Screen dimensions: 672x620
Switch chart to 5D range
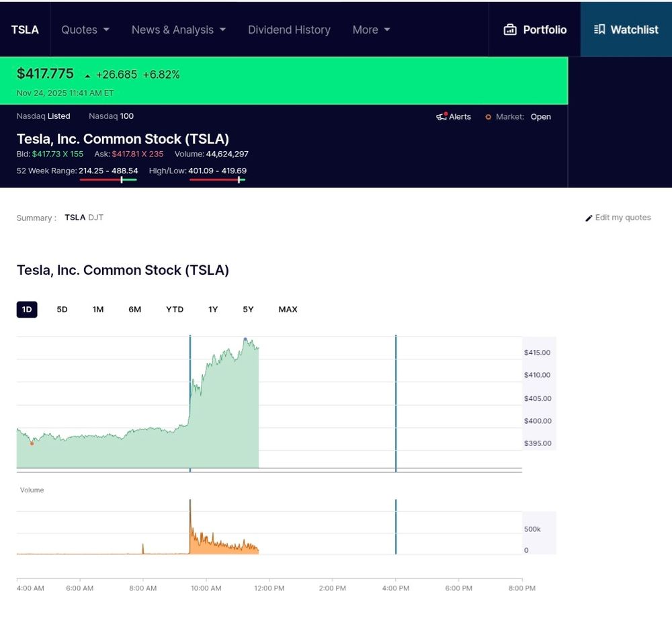pyautogui.click(x=62, y=310)
